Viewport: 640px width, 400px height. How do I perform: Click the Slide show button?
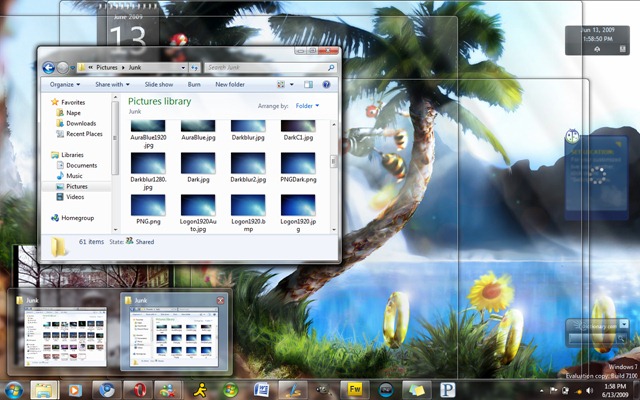tap(159, 84)
